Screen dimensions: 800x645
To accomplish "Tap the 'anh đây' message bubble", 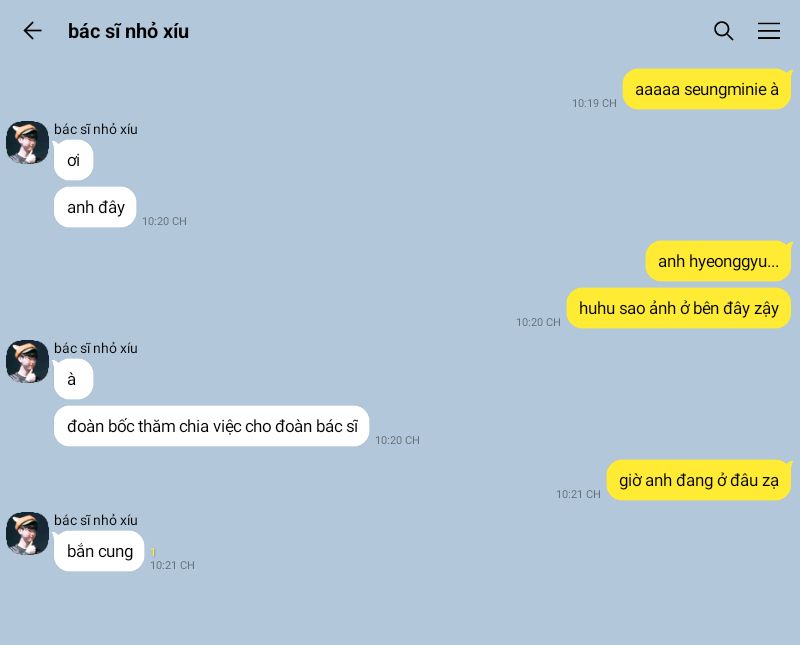I will point(95,207).
